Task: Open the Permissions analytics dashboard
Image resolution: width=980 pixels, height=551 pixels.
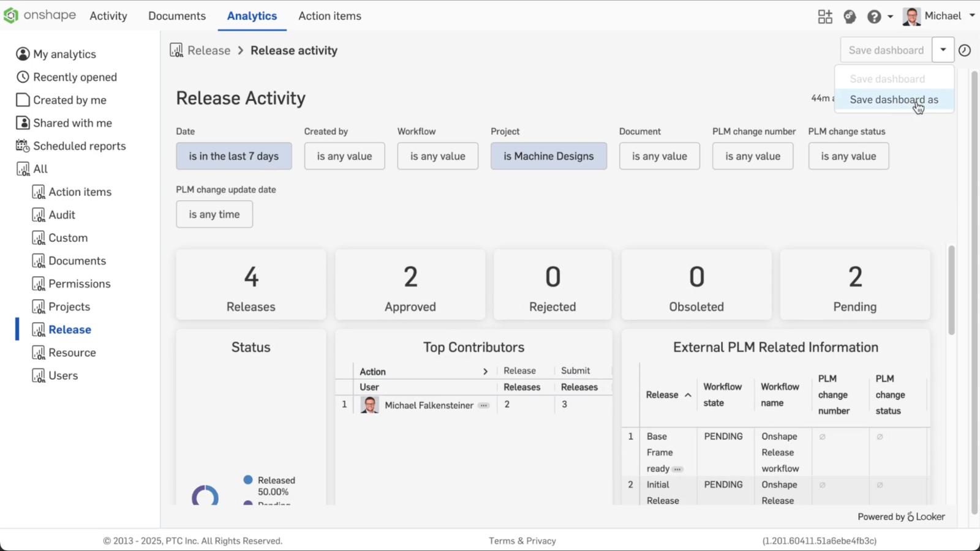Action: click(x=79, y=283)
